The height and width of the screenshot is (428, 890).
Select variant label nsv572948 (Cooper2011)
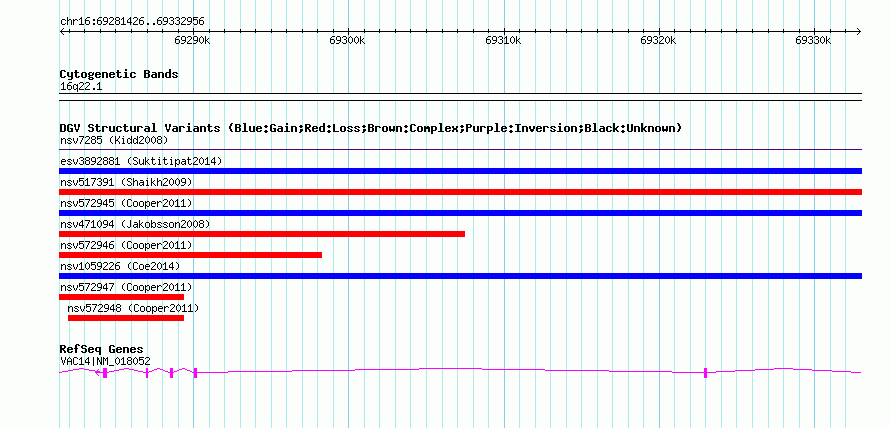pyautogui.click(x=133, y=308)
